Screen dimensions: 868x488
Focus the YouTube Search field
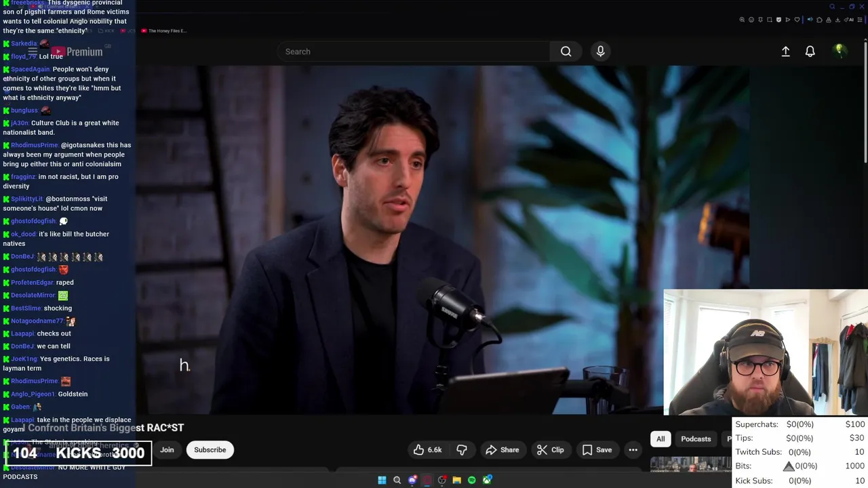(414, 52)
